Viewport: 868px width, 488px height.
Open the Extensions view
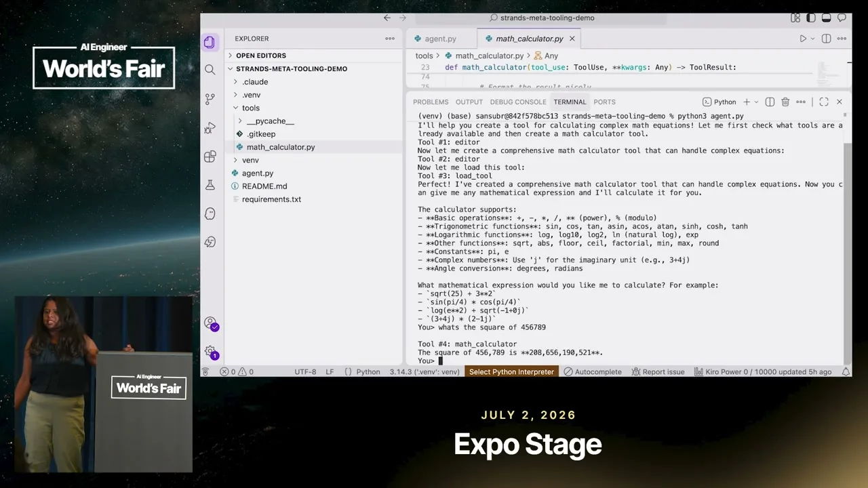[210, 157]
